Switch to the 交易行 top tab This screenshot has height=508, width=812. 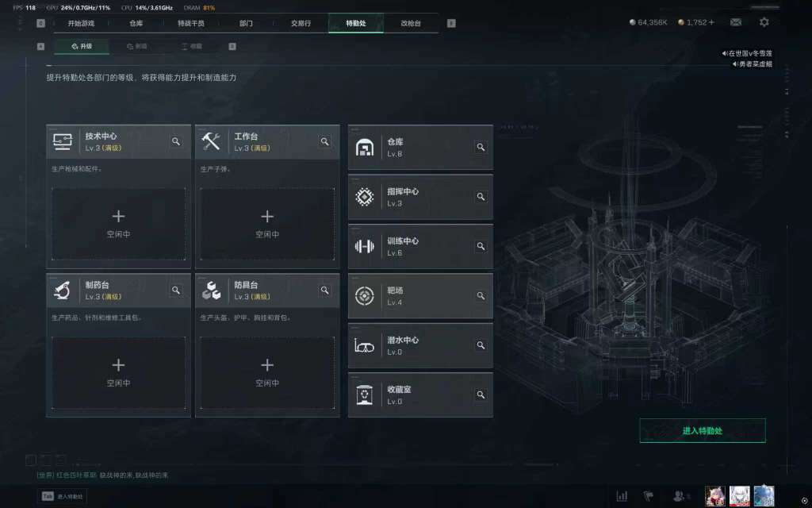click(301, 23)
